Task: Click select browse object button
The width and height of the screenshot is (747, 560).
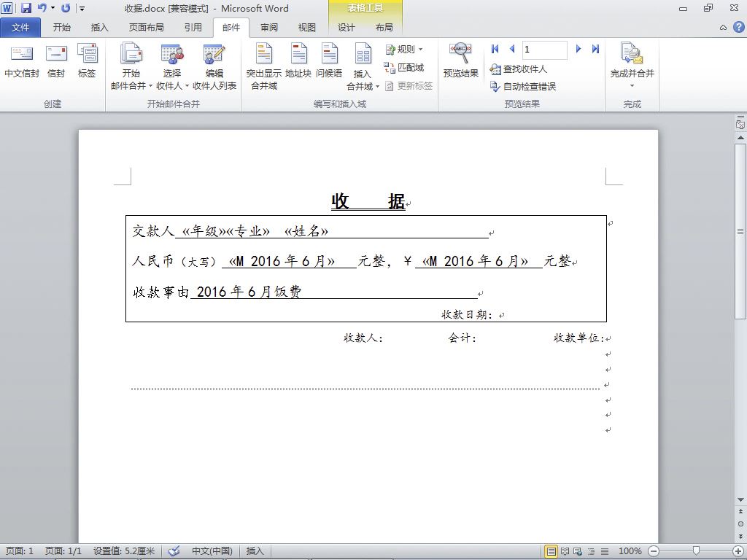Action: 740,524
